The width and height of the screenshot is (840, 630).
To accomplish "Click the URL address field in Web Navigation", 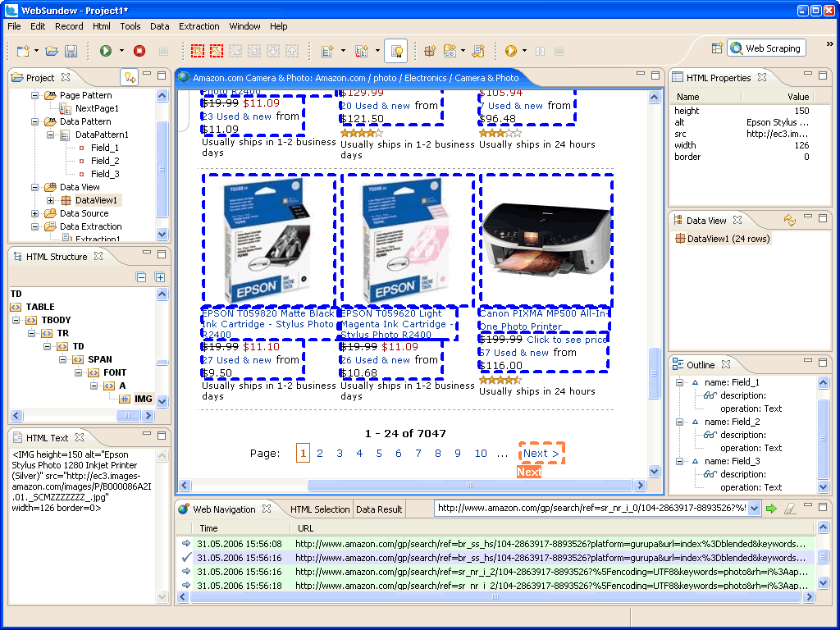I will pyautogui.click(x=591, y=508).
